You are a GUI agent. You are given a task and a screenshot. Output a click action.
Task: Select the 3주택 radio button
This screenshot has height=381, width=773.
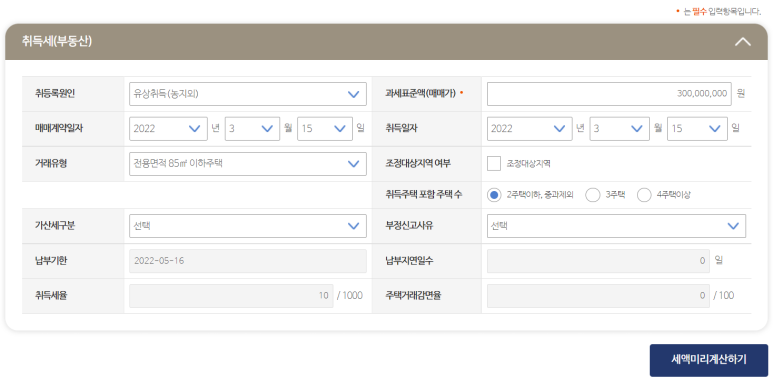click(x=593, y=195)
